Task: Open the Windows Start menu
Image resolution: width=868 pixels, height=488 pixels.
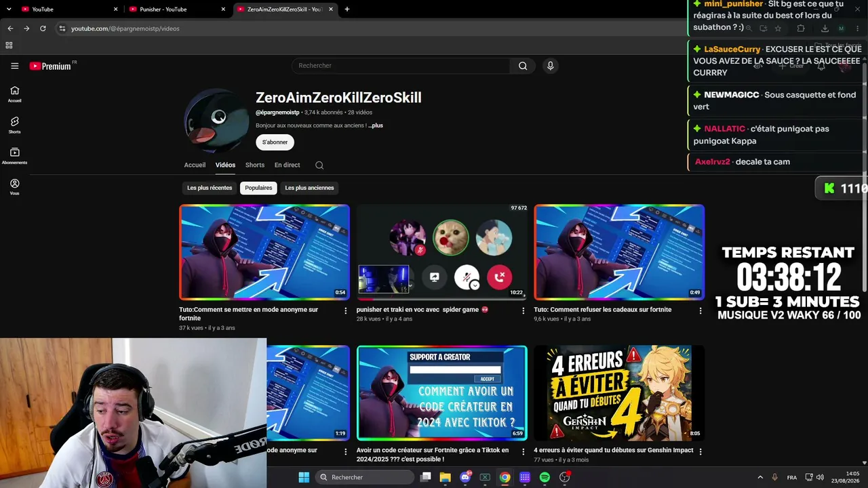Action: (304, 477)
